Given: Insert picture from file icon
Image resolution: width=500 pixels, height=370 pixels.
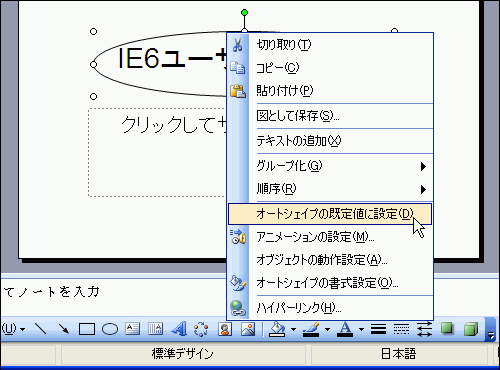Looking at the screenshot, I should pos(248,329).
